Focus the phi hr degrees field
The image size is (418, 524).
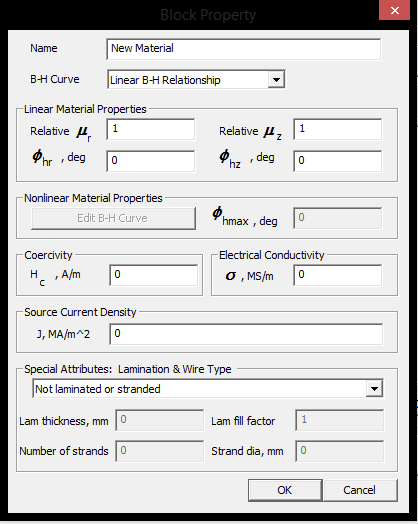point(151,161)
